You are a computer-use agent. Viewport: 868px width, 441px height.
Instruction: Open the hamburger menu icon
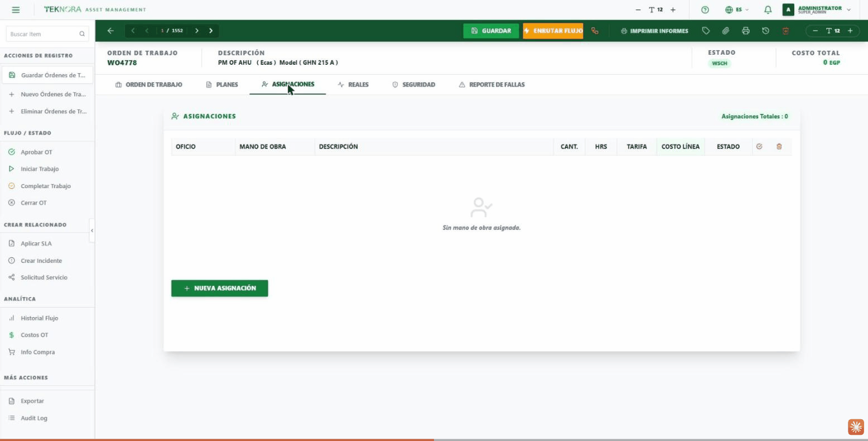coord(16,9)
